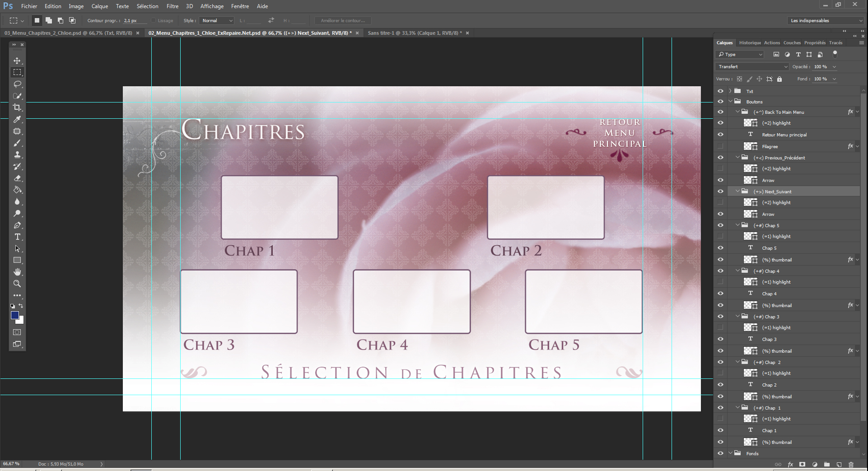This screenshot has width=868, height=471.
Task: Select the Crop tool
Action: pyautogui.click(x=17, y=107)
